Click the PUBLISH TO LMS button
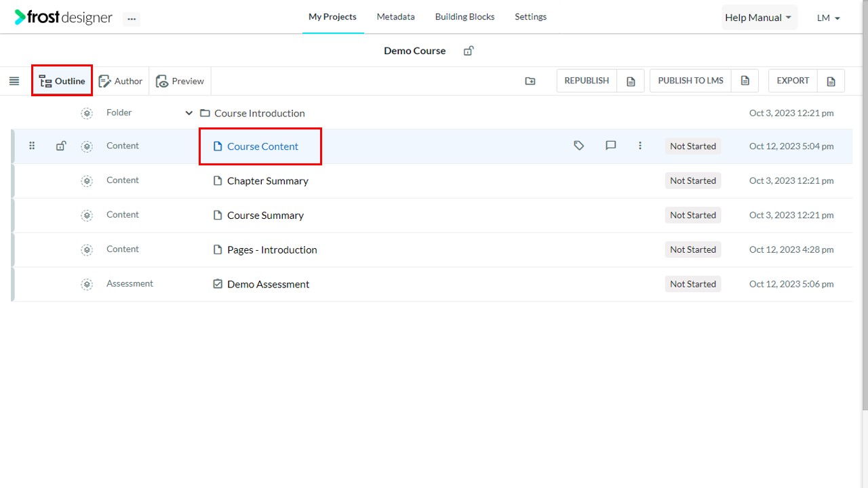Viewport: 868px width, 488px height. click(x=690, y=81)
